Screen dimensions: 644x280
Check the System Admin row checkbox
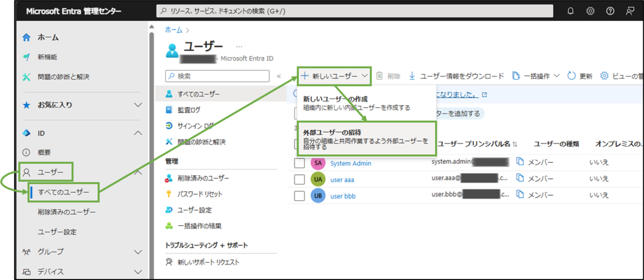click(x=299, y=163)
